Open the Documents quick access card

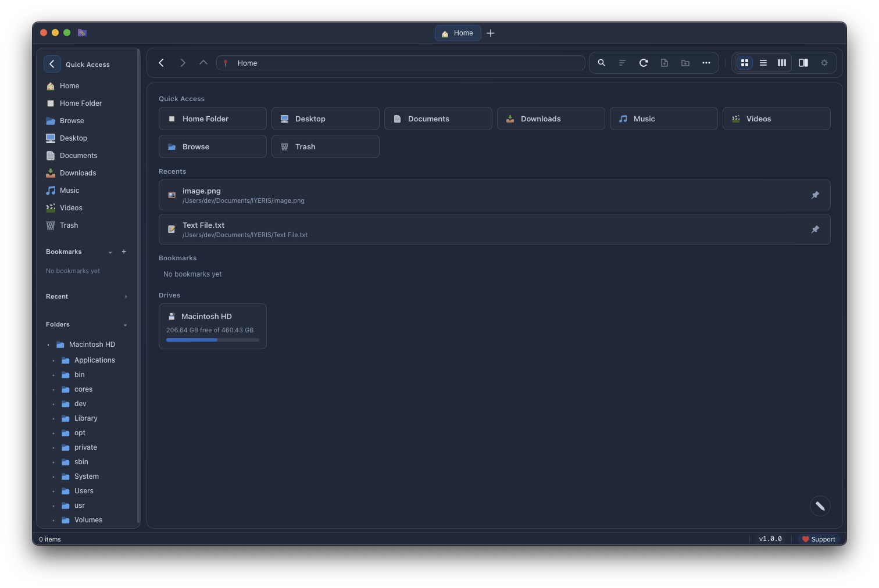(438, 119)
